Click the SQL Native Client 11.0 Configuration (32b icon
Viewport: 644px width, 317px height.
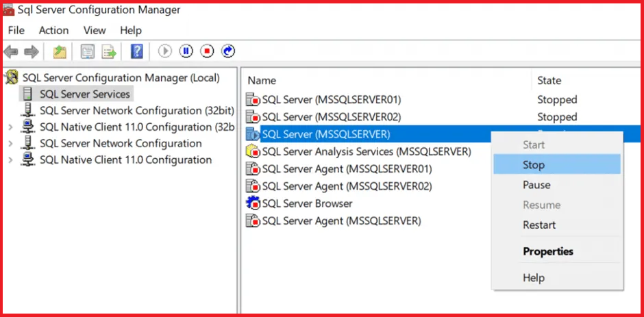click(x=27, y=127)
